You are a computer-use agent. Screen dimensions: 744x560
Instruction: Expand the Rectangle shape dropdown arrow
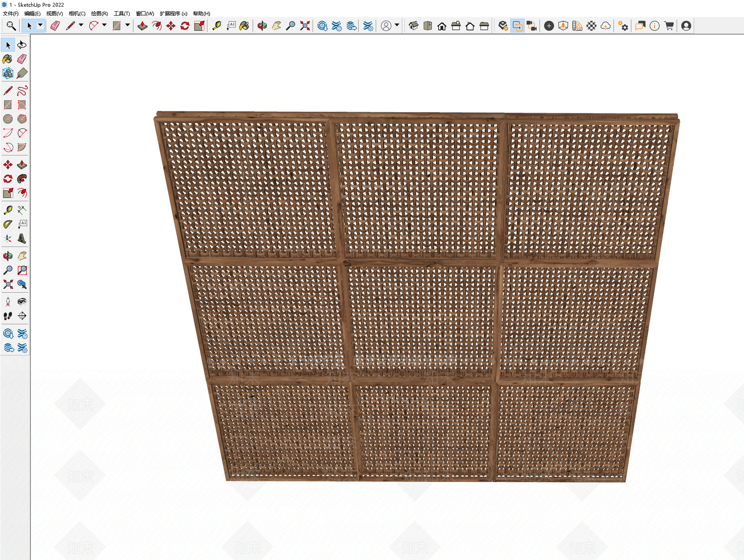[x=127, y=25]
